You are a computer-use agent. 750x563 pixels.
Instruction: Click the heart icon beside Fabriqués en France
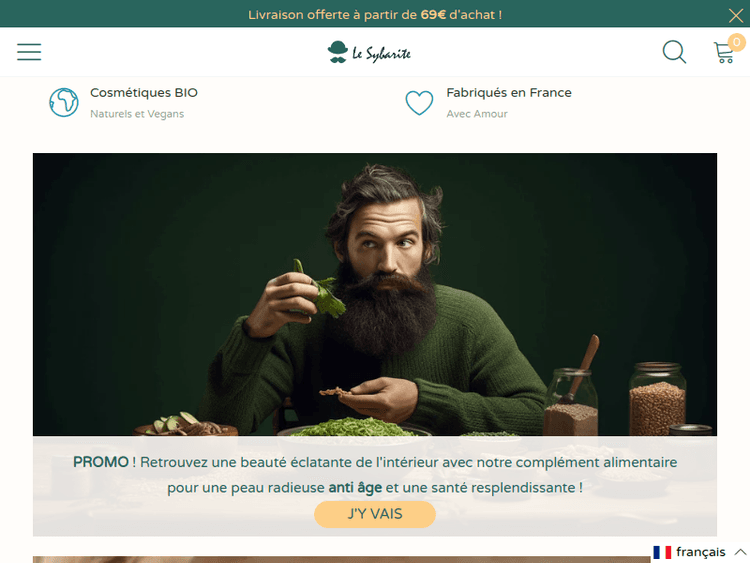[419, 102]
